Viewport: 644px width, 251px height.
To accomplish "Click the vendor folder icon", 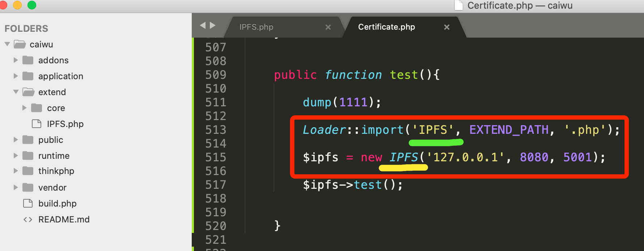I will 28,187.
